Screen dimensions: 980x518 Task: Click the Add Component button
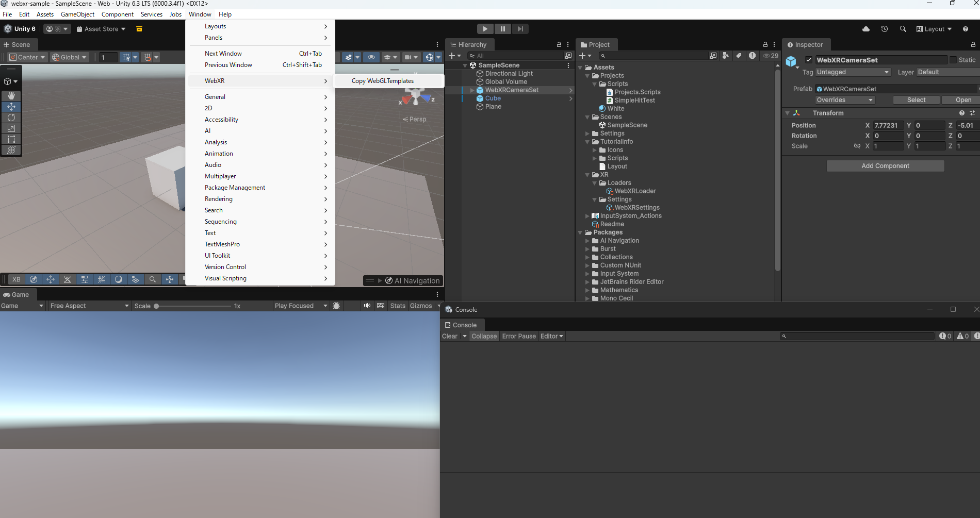click(x=885, y=166)
